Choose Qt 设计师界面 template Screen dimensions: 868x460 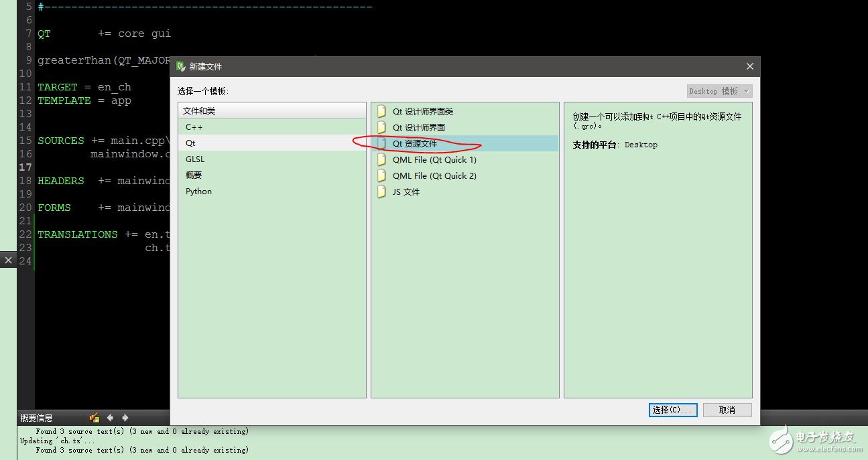point(465,127)
